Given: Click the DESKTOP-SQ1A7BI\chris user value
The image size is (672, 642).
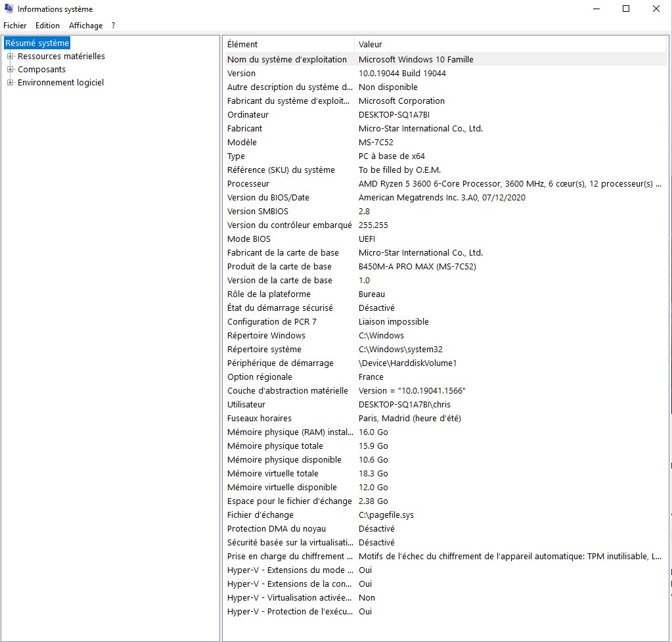Looking at the screenshot, I should [x=405, y=404].
